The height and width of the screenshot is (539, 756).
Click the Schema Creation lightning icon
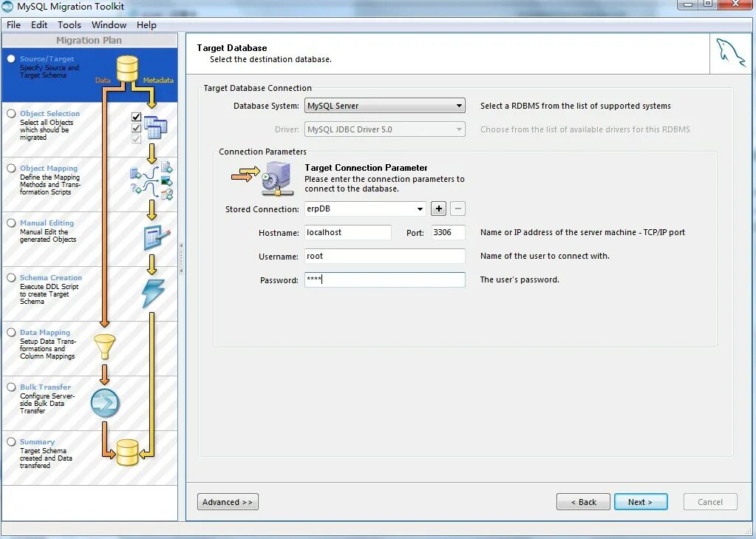[153, 293]
